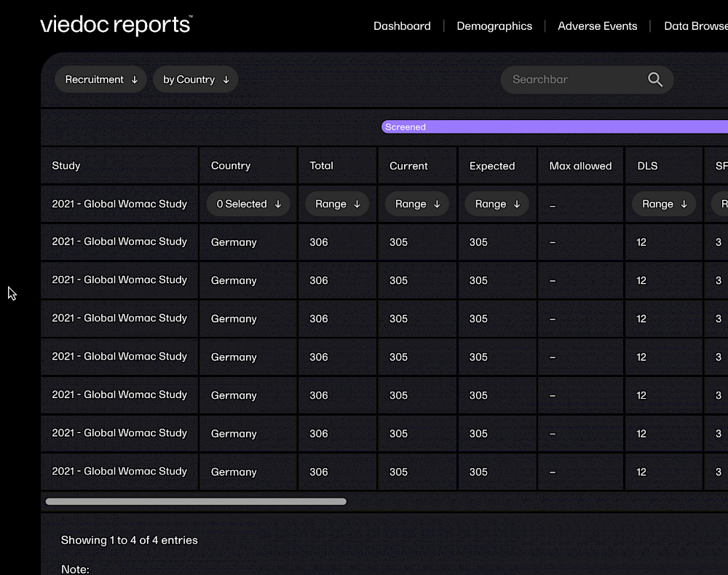This screenshot has width=728, height=575.
Task: Expand the 0 Selected country filter
Action: (x=248, y=205)
